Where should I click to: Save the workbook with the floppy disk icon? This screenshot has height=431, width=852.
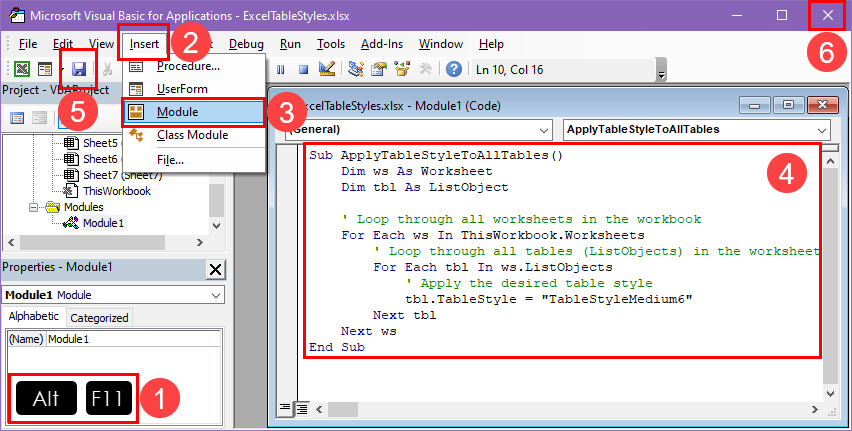pyautogui.click(x=79, y=69)
